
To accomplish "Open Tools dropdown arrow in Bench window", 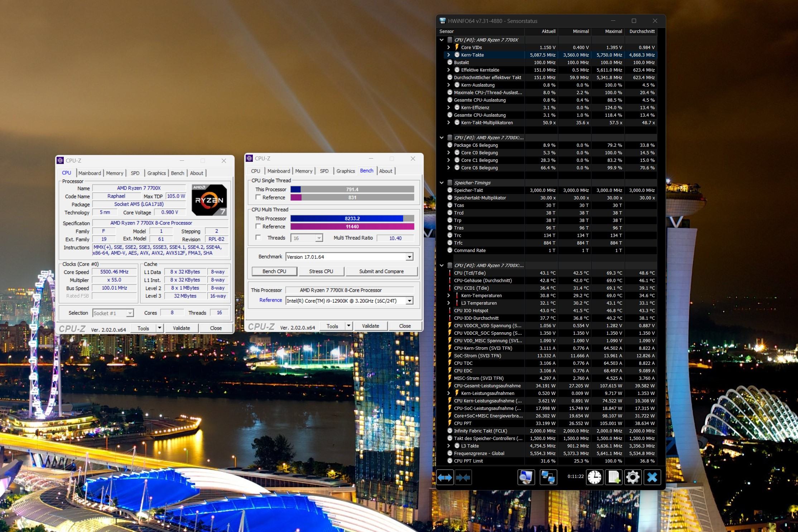I will (x=349, y=326).
